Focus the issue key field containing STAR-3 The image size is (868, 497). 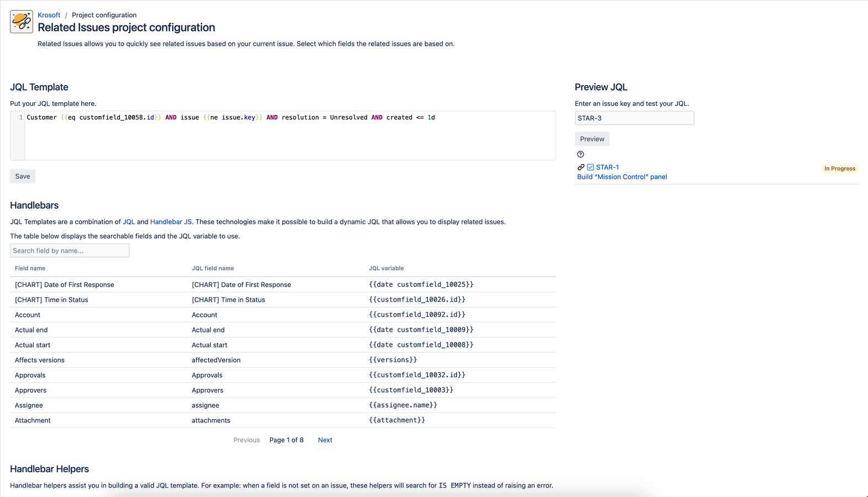pos(634,118)
